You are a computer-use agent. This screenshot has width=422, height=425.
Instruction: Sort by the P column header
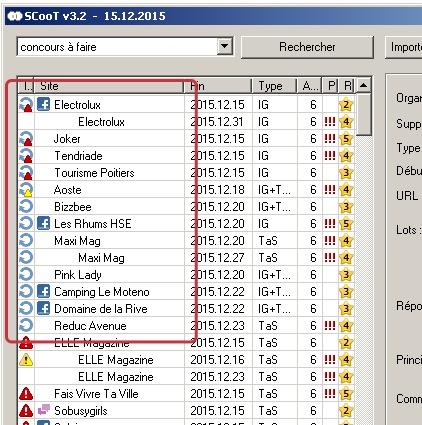coord(331,86)
